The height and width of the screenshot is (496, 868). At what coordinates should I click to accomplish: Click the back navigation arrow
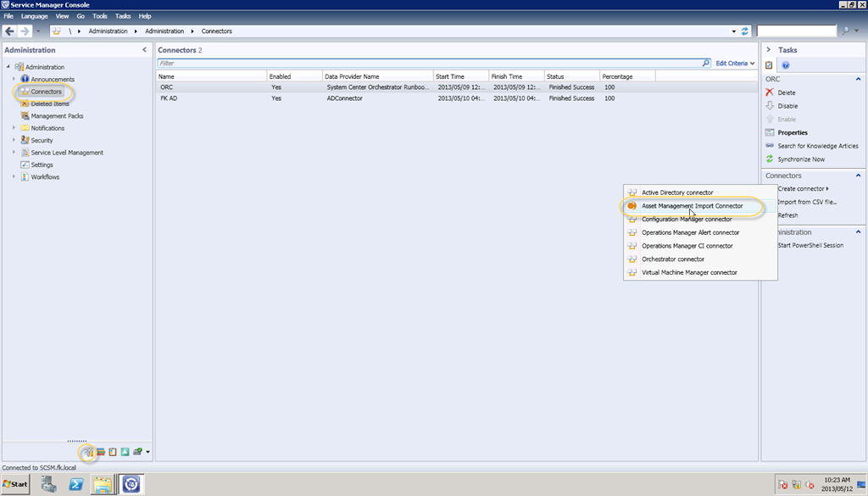[x=10, y=31]
